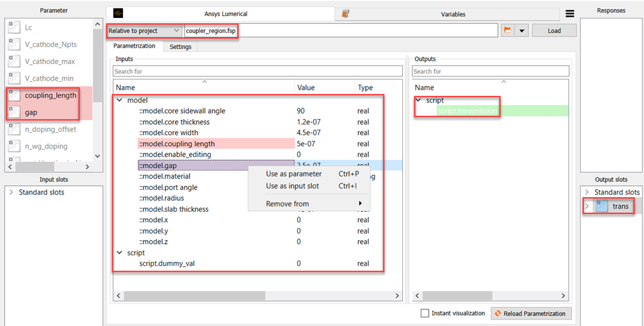Expand Standard slots under Input slots
644x326 pixels.
pyautogui.click(x=11, y=192)
